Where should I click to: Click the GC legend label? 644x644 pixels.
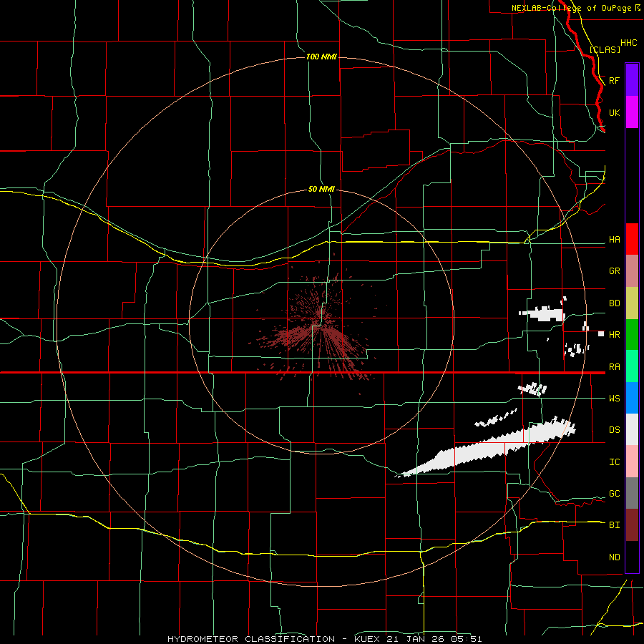pyautogui.click(x=615, y=494)
